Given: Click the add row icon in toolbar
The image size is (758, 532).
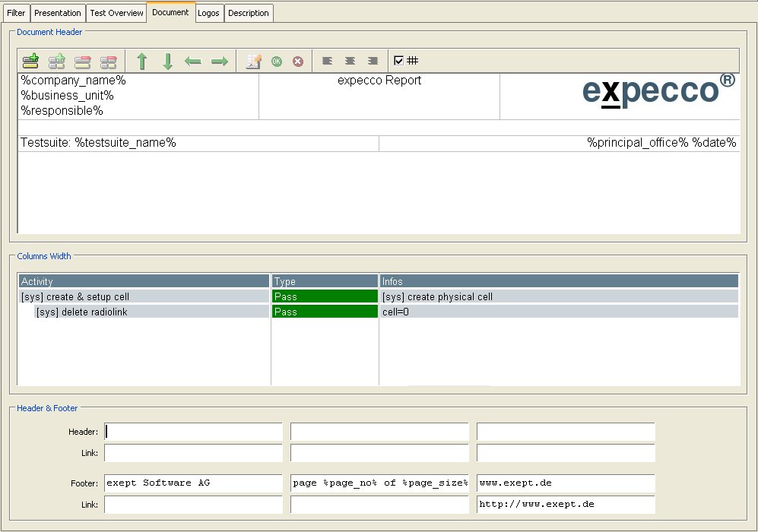Looking at the screenshot, I should tap(30, 62).
